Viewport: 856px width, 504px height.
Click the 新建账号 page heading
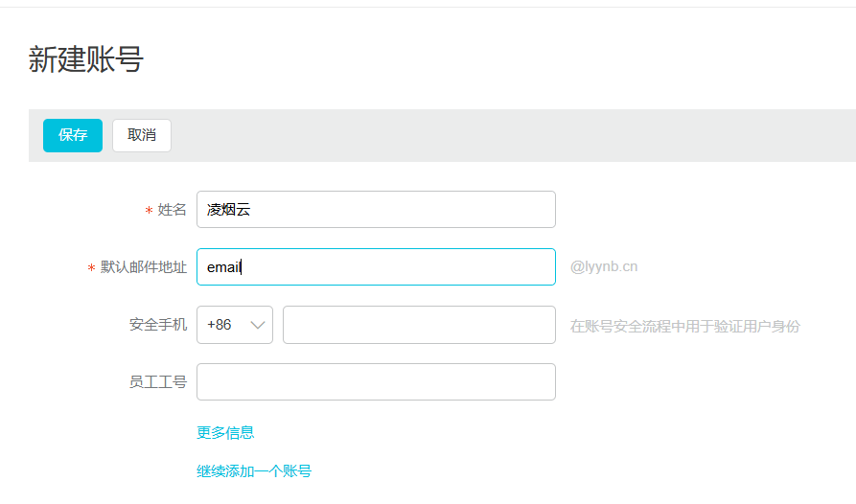tap(86, 59)
